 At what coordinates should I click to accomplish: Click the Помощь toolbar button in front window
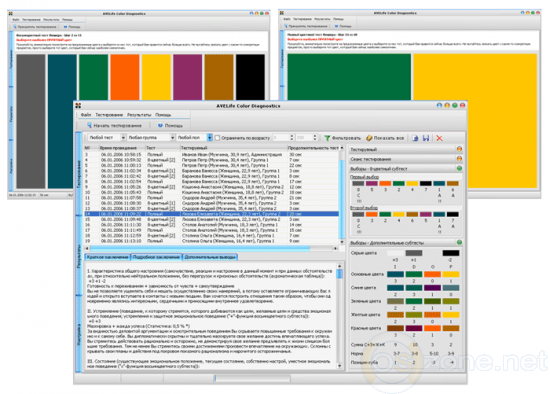[x=170, y=125]
